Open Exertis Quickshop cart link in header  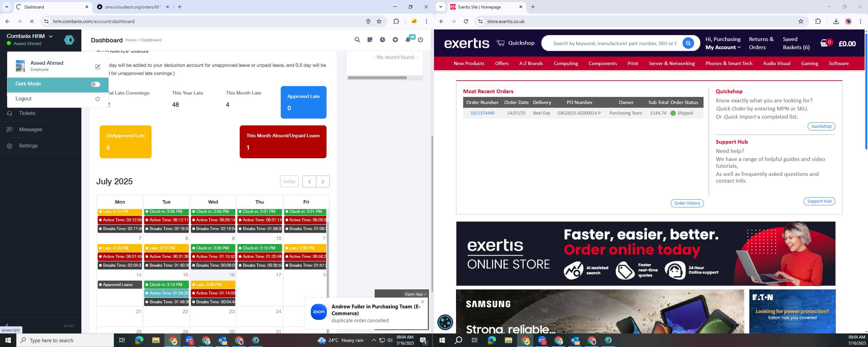[515, 43]
